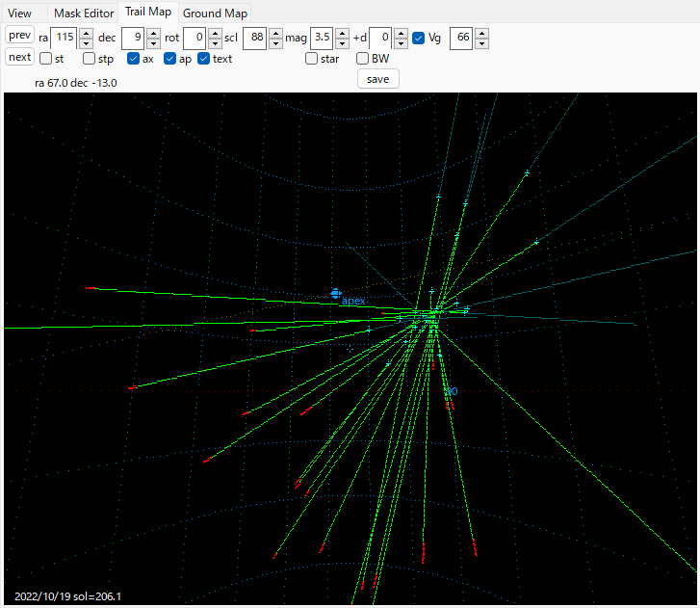Viewport: 700px width, 608px height.
Task: Increase the mag spinner value
Action: click(x=342, y=33)
